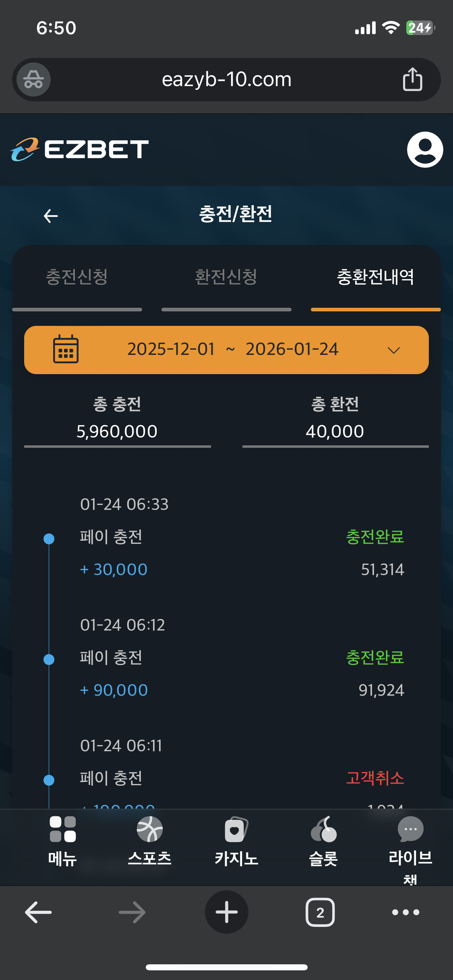Open the 메뉴 grid icon
The width and height of the screenshot is (453, 980).
click(x=62, y=830)
